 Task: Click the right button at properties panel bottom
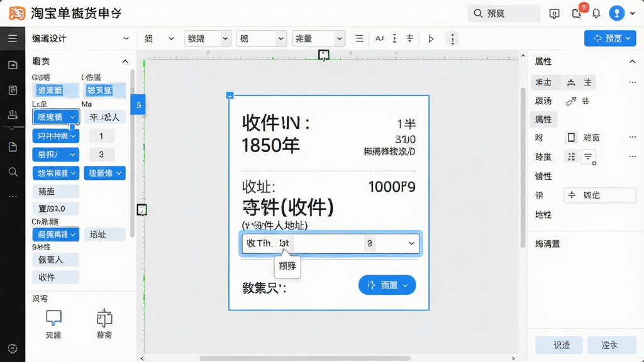click(x=611, y=345)
